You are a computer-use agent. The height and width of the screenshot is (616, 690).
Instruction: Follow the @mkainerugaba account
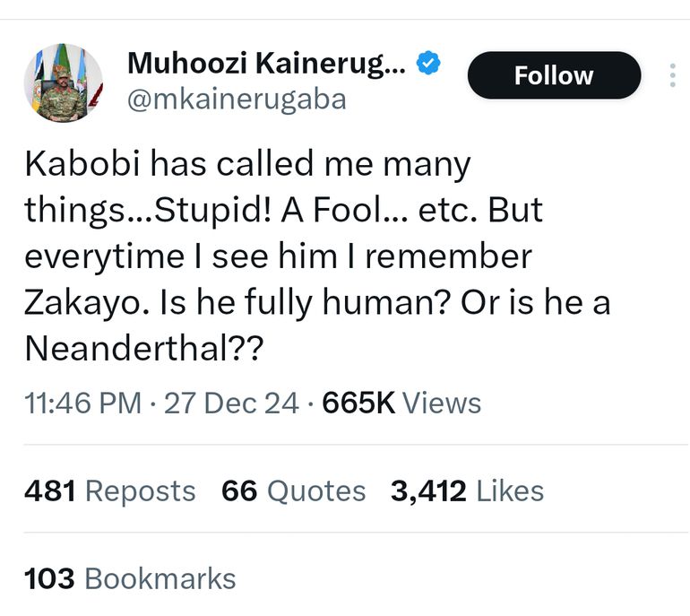(554, 75)
